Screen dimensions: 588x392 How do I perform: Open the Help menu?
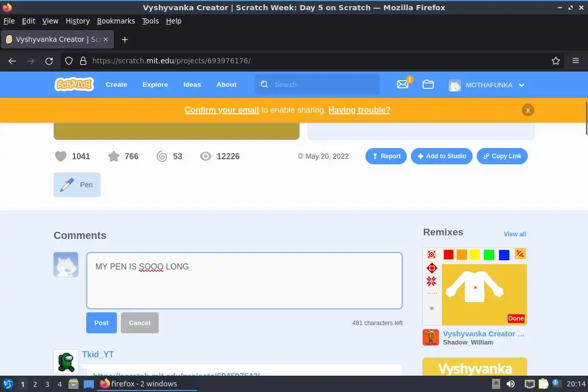[x=174, y=21]
